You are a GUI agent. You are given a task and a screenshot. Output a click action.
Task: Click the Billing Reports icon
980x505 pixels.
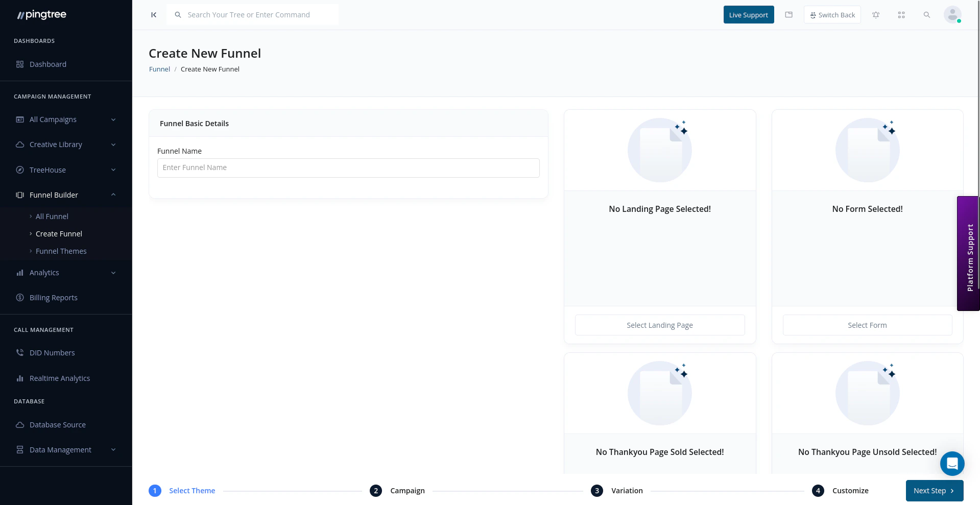pos(19,297)
